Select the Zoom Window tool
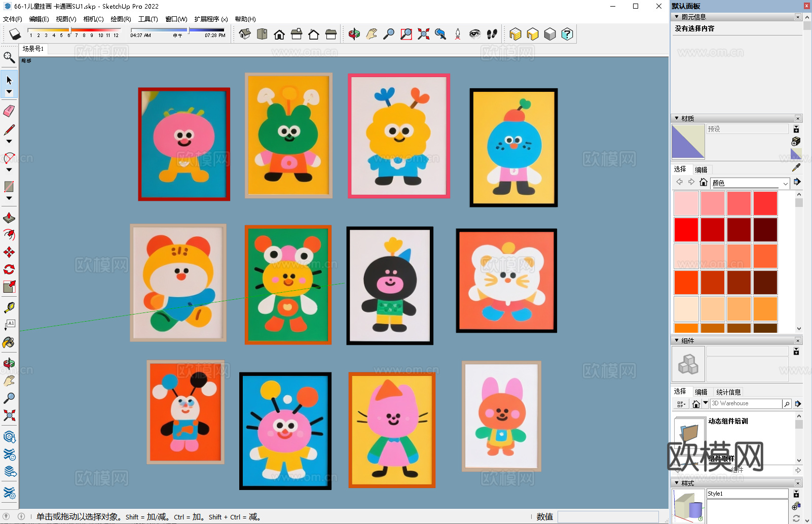This screenshot has width=812, height=524. [x=406, y=34]
